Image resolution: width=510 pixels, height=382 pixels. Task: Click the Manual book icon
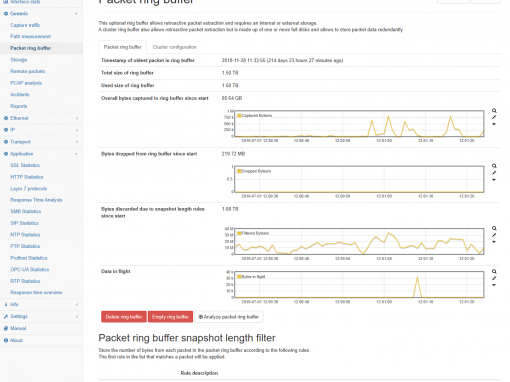(6, 328)
